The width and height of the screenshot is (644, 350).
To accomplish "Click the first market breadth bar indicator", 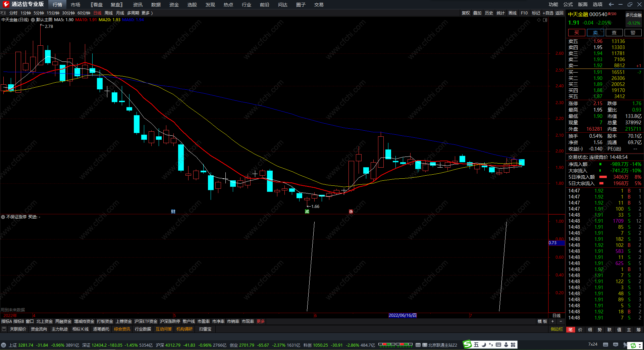I will click(387, 345).
